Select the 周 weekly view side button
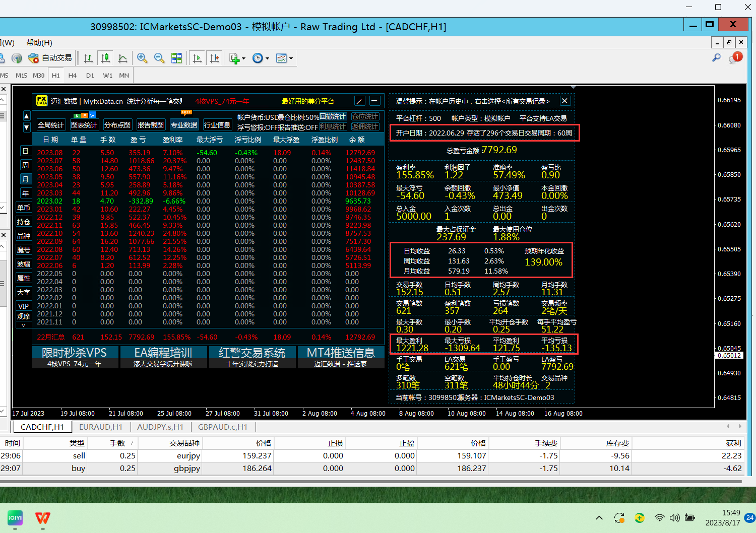The width and height of the screenshot is (756, 533). pos(25,165)
